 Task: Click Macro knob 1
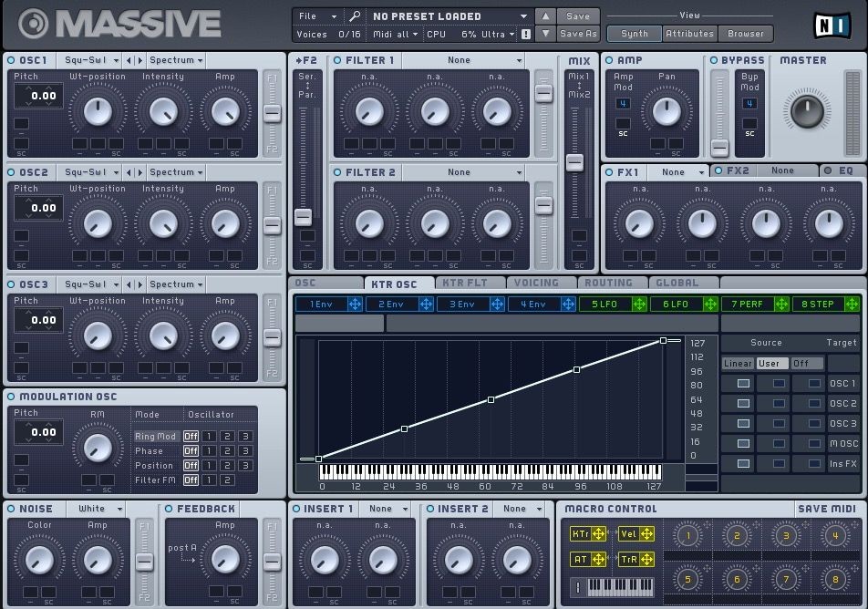[x=688, y=535]
